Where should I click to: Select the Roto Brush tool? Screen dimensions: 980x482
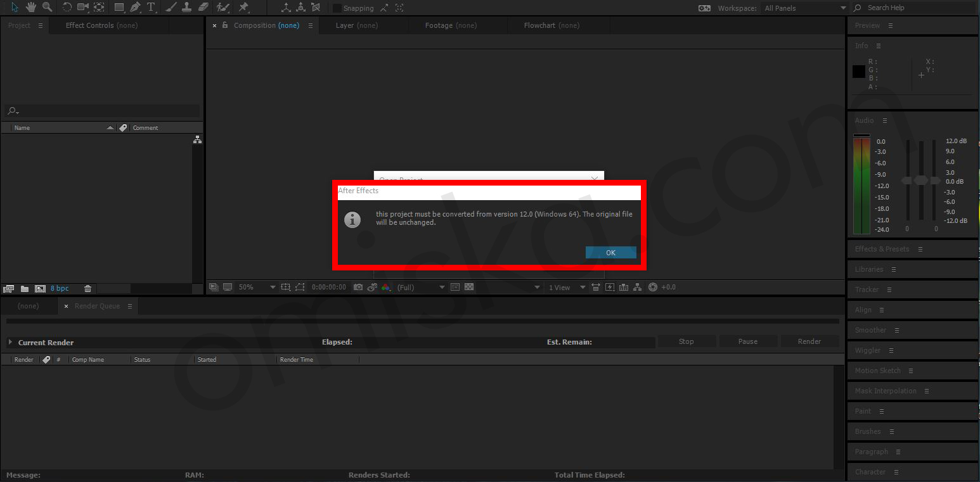pyautogui.click(x=222, y=8)
